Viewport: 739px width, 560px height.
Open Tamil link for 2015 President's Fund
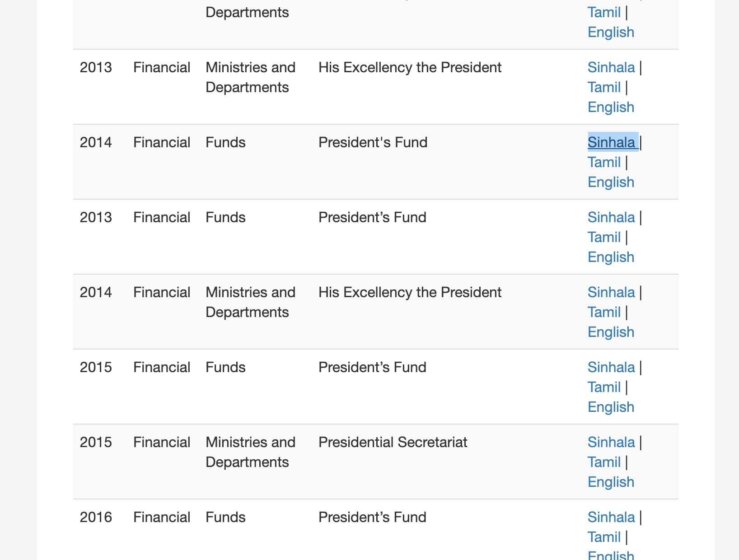[x=604, y=387]
